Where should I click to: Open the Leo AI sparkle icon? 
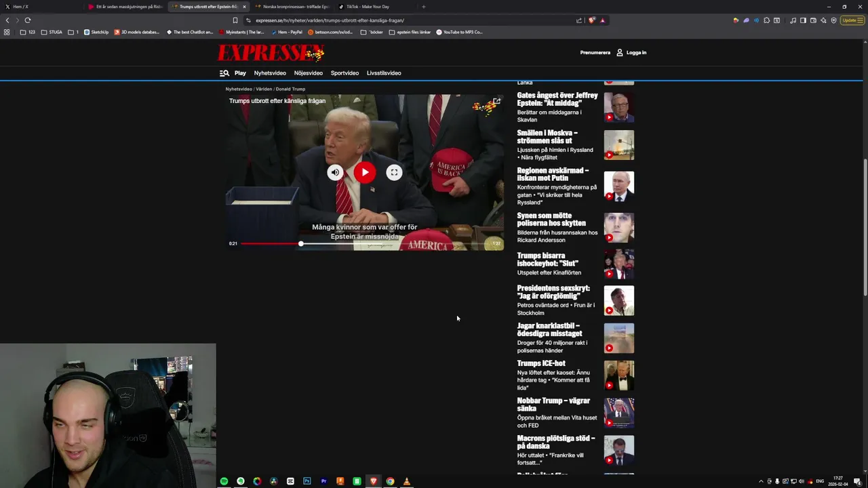(823, 20)
